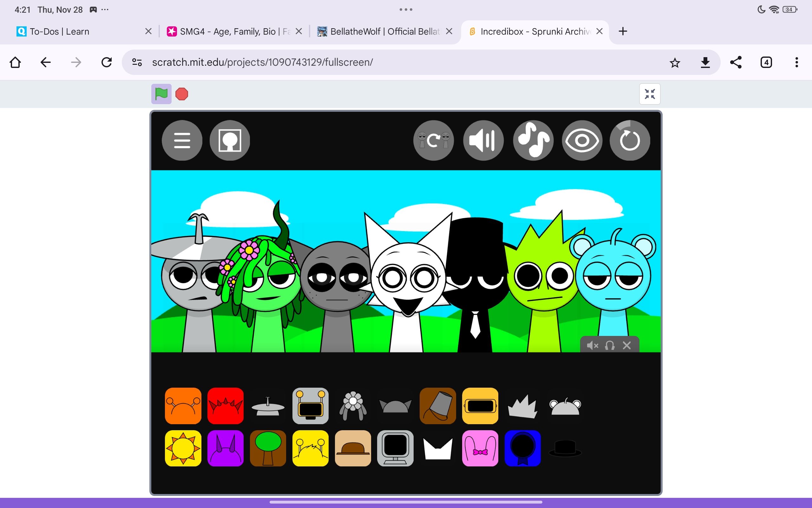Click the swap characters button with arrow
Screen dimensions: 812x508
point(434,140)
